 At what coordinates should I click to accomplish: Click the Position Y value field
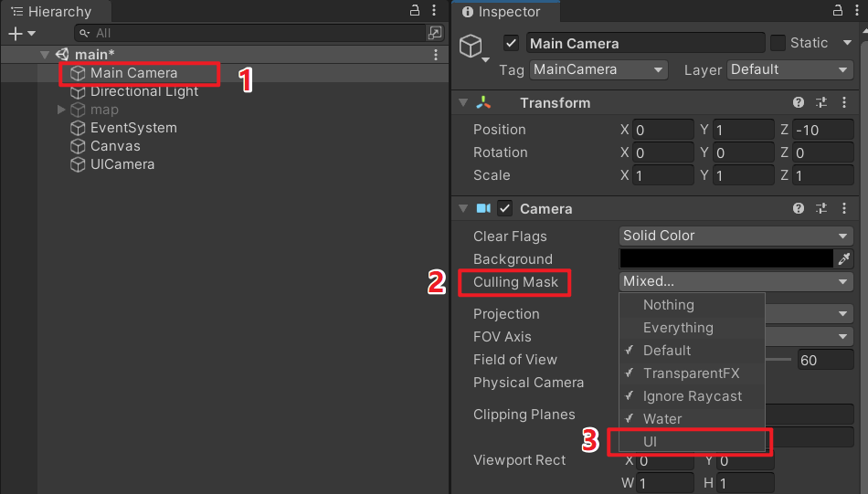click(x=743, y=130)
